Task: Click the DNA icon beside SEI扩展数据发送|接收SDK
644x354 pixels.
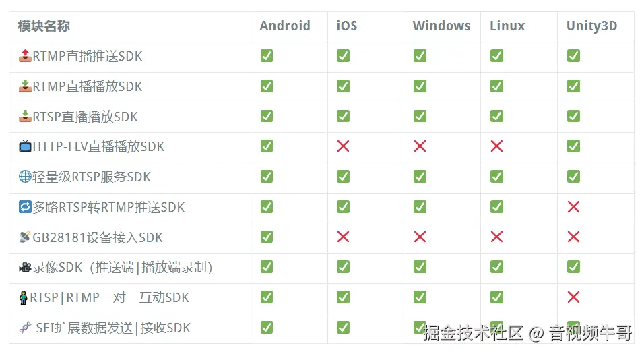Action: click(25, 328)
